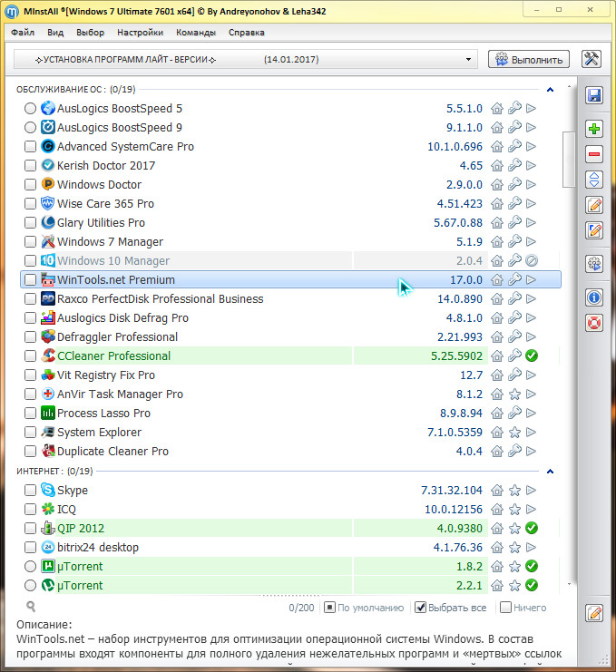The image size is (616, 672).
Task: Check Advanced SystemCare Pro checkbox
Action: pyautogui.click(x=30, y=147)
